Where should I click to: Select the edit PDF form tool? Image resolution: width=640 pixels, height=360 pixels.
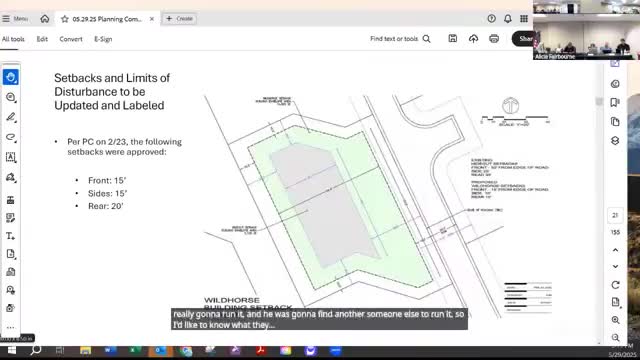(11, 218)
